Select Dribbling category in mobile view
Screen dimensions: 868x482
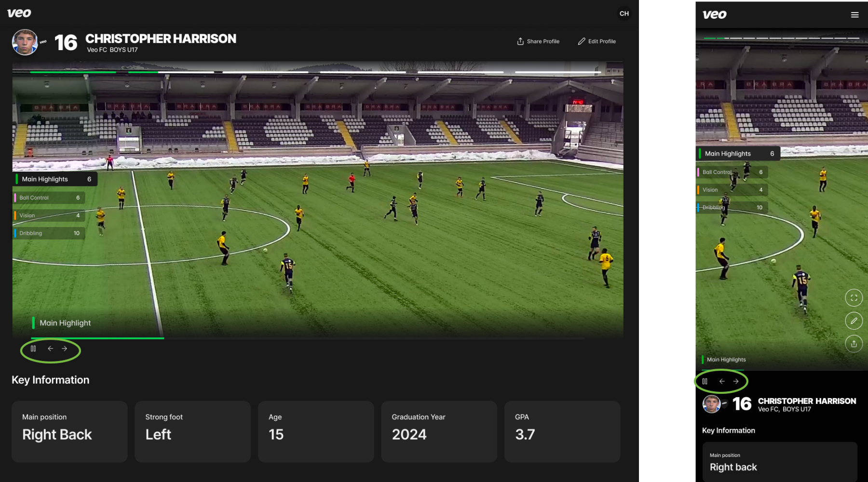[732, 208]
